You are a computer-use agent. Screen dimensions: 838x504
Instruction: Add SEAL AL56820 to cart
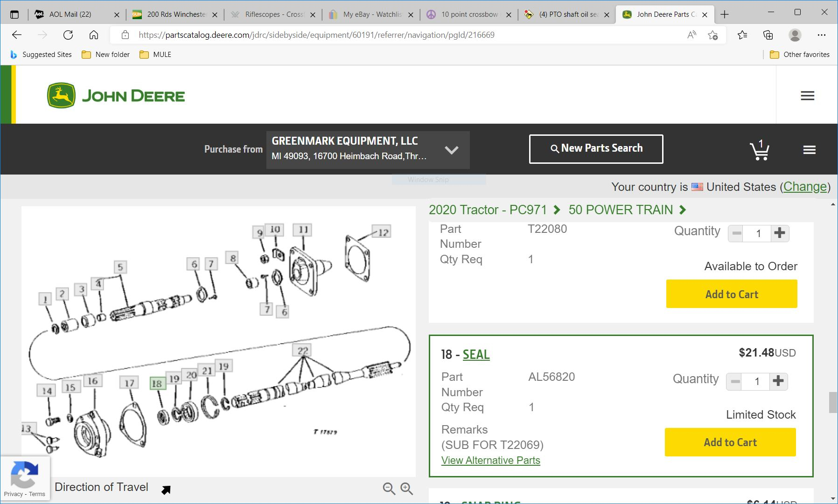730,442
